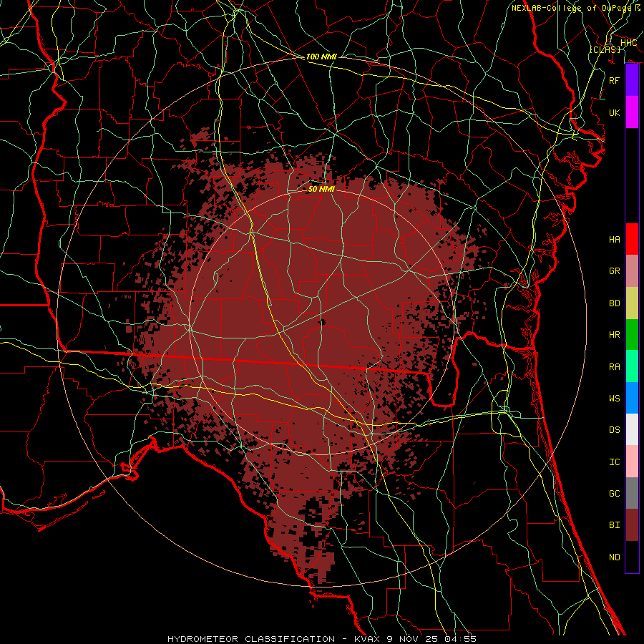The height and width of the screenshot is (644, 644).
Task: Click the UK magenta legend swatch
Action: [x=632, y=112]
